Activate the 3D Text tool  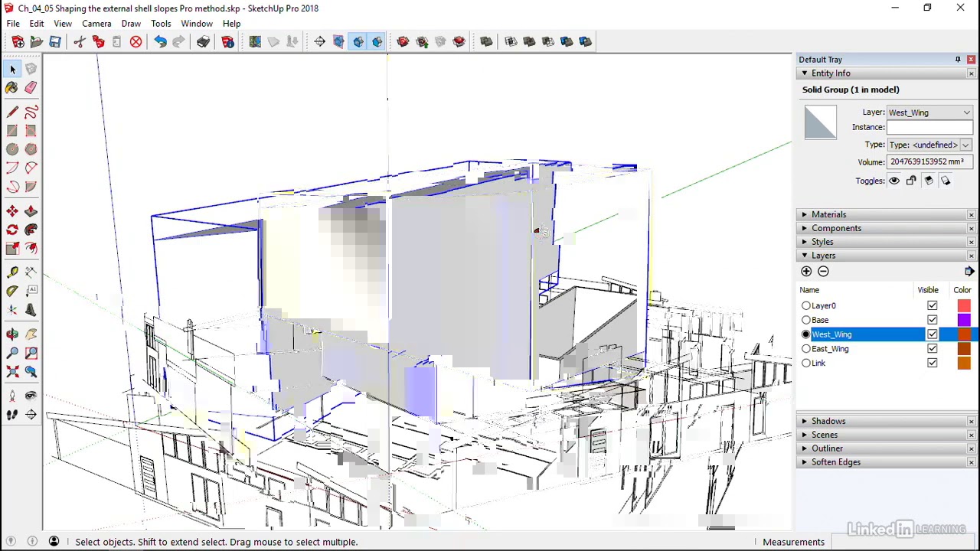tap(31, 310)
